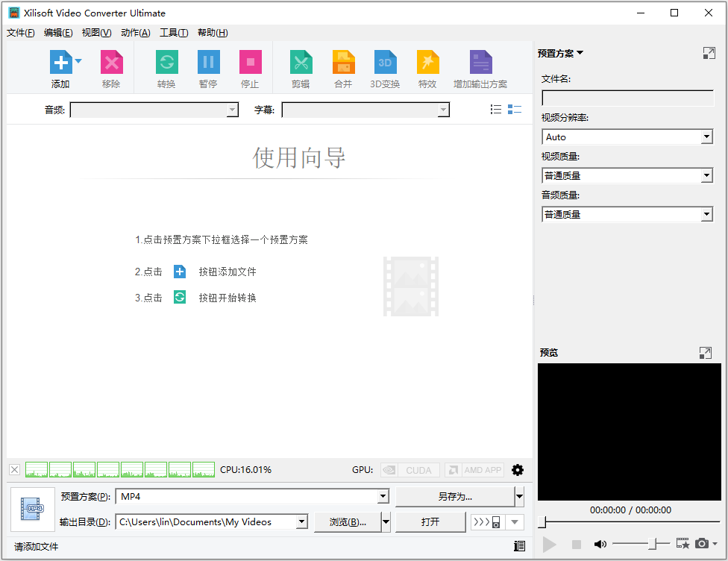Click Add Output Profile (增加输出方案) icon
728x561 pixels.
point(480,62)
